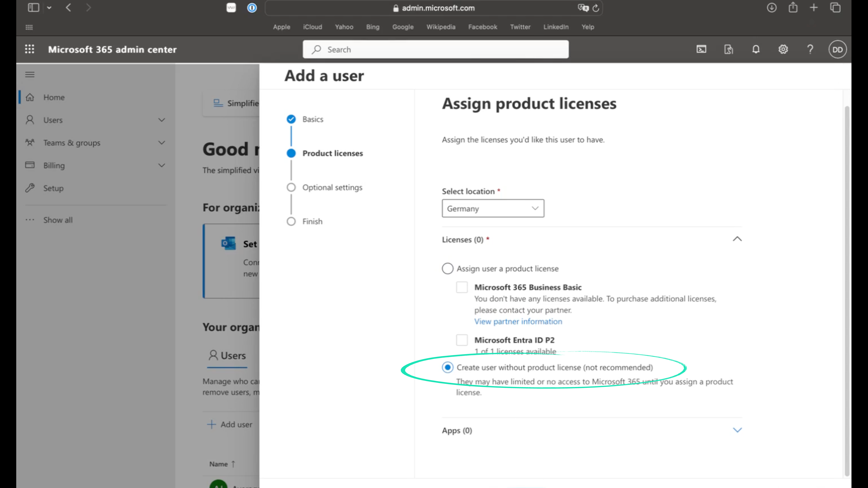Check the Microsoft Entra ID P2 license
The width and height of the screenshot is (868, 488).
click(x=462, y=340)
